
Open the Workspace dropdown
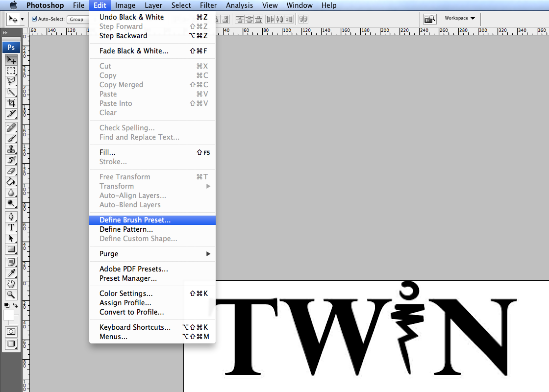(x=460, y=18)
